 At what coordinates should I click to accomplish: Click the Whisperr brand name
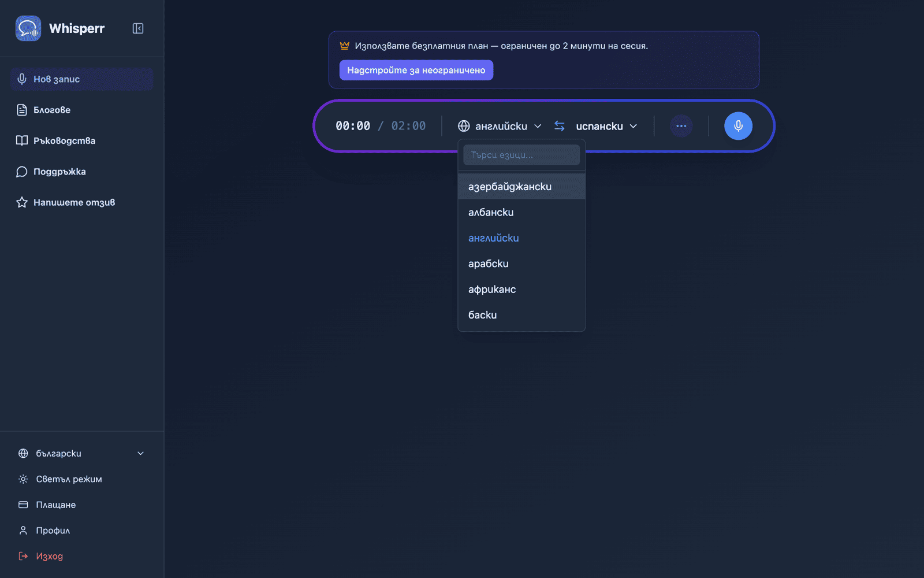pos(77,28)
